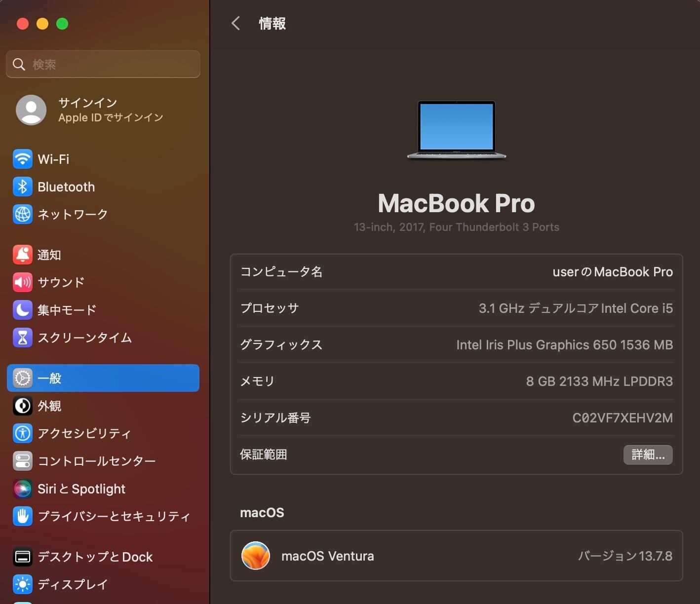Select Siri と Spotlight label
Viewport: 700px width, 604px height.
coord(81,489)
